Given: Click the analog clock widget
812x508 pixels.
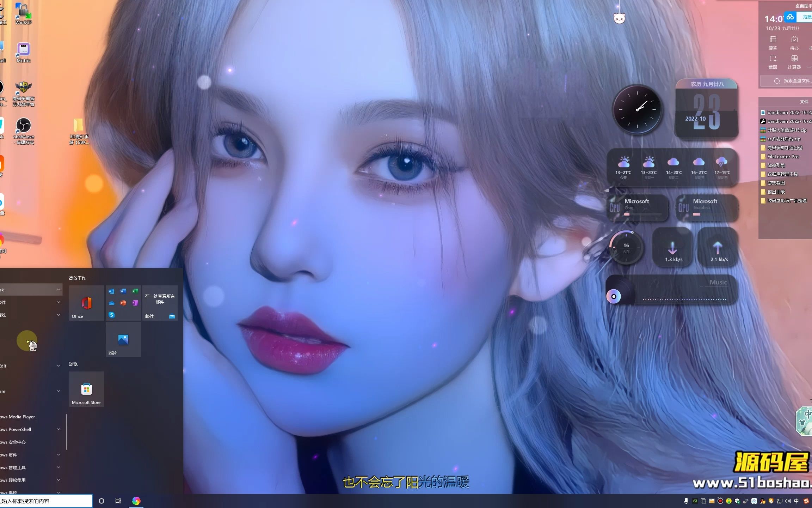Looking at the screenshot, I should pyautogui.click(x=637, y=109).
